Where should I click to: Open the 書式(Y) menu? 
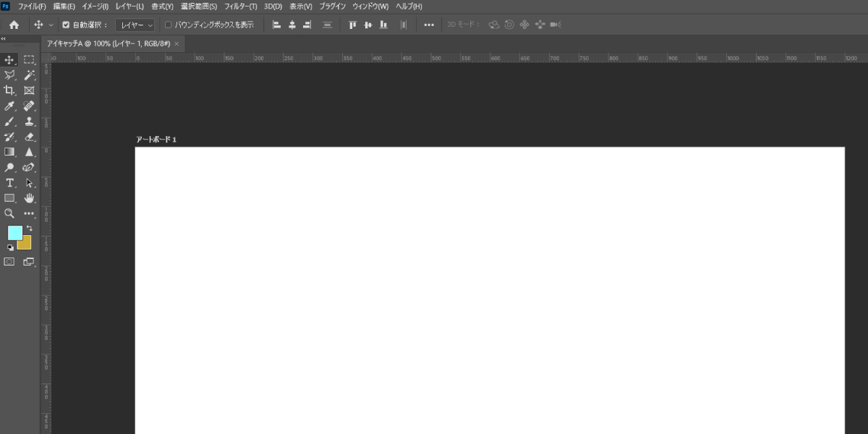click(162, 6)
